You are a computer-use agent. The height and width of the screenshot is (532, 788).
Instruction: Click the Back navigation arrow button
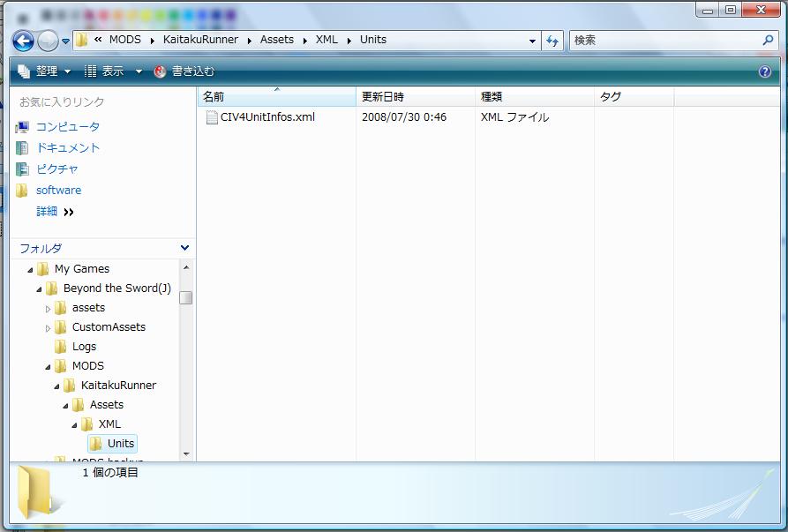point(23,41)
